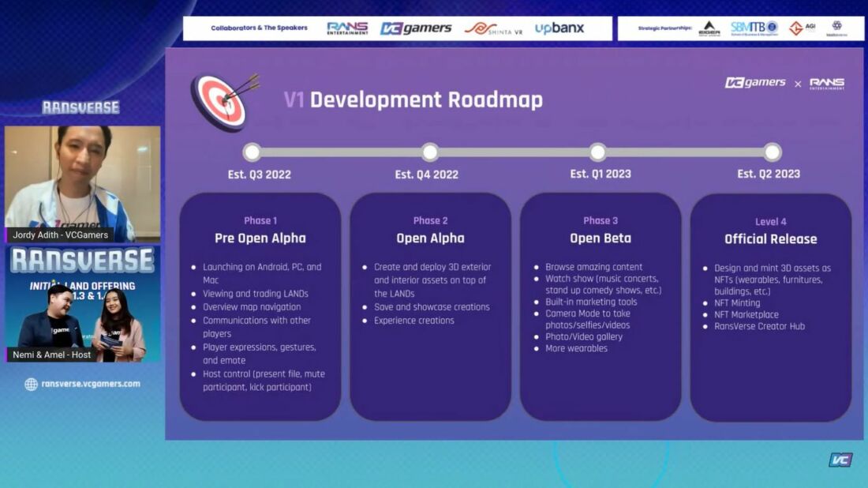Click the 'Official Release' card heading

pyautogui.click(x=771, y=239)
